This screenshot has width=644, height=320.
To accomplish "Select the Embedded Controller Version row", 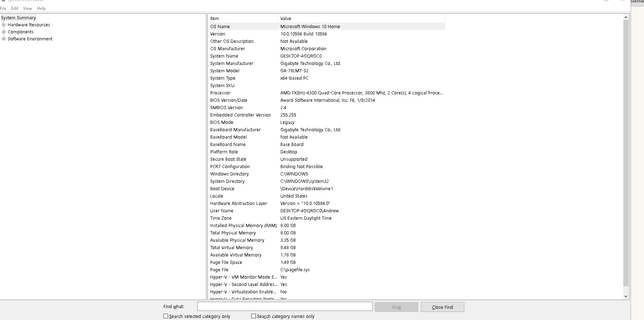I will point(327,115).
